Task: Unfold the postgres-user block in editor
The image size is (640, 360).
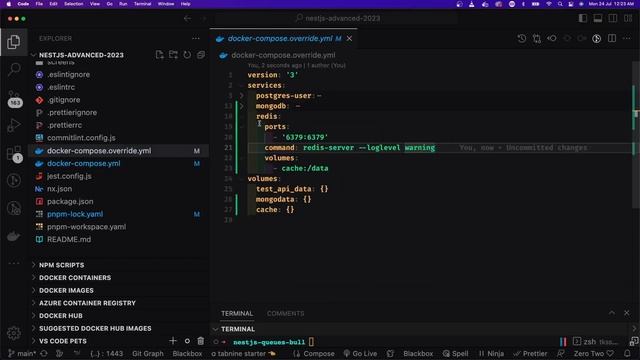Action: coord(241,96)
